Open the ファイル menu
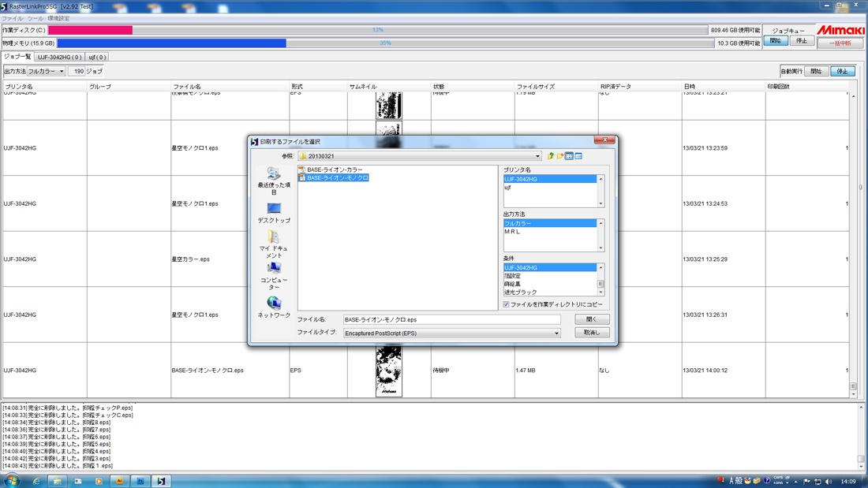Screen dimensions: 868x488 12,18
